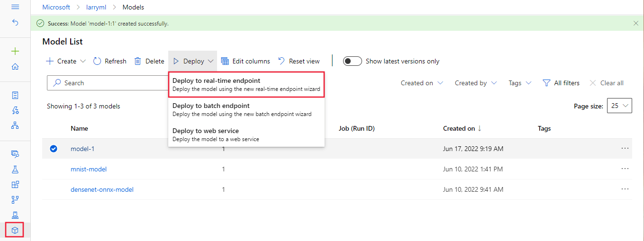Image resolution: width=644 pixels, height=241 pixels.
Task: Click the Search models input field
Action: point(108,83)
